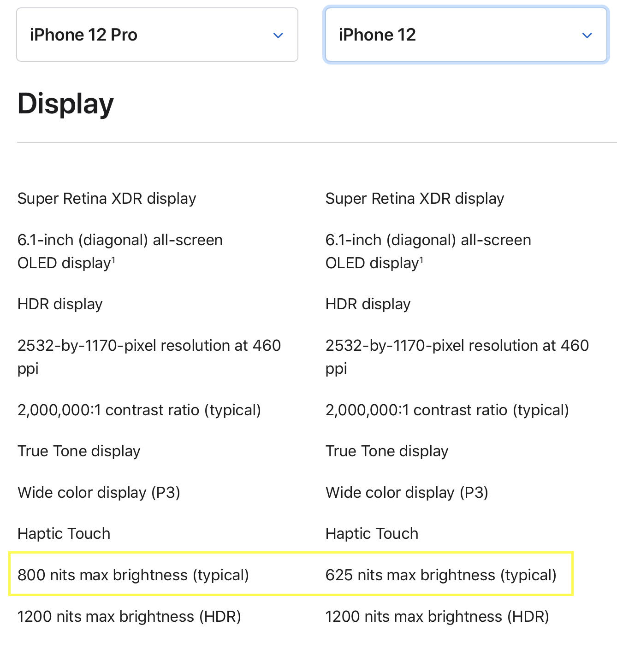Image resolution: width=617 pixels, height=672 pixels.
Task: Click 'Haptic Touch' in iPhone 12 column
Action: pos(372,534)
